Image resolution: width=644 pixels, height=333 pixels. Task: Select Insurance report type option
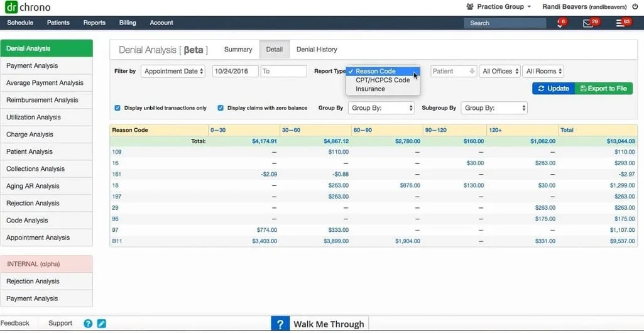click(x=383, y=89)
